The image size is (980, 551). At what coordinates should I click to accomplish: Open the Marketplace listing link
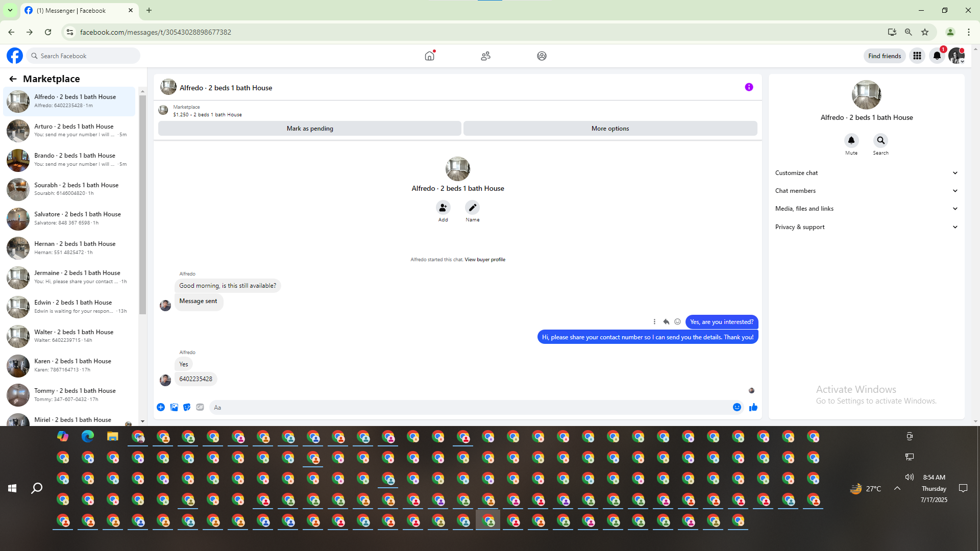[186, 107]
